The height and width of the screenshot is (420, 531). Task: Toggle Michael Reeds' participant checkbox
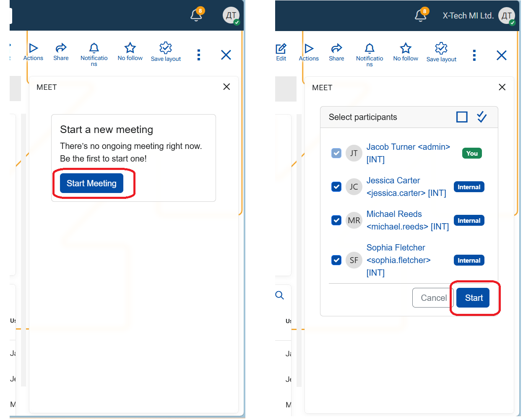click(336, 220)
